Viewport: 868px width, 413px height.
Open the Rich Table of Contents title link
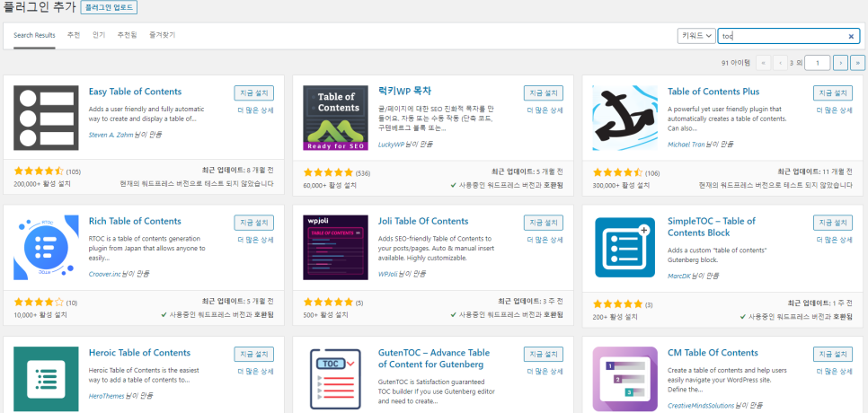135,221
